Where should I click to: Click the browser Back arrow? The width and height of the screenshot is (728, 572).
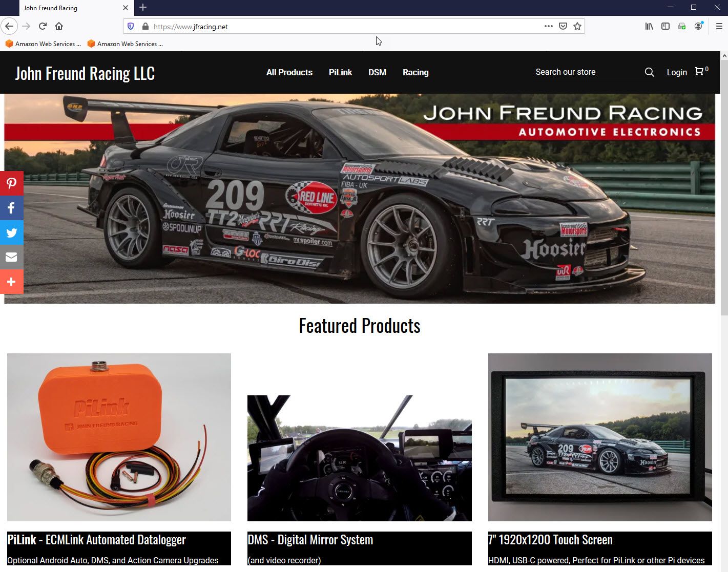[9, 26]
